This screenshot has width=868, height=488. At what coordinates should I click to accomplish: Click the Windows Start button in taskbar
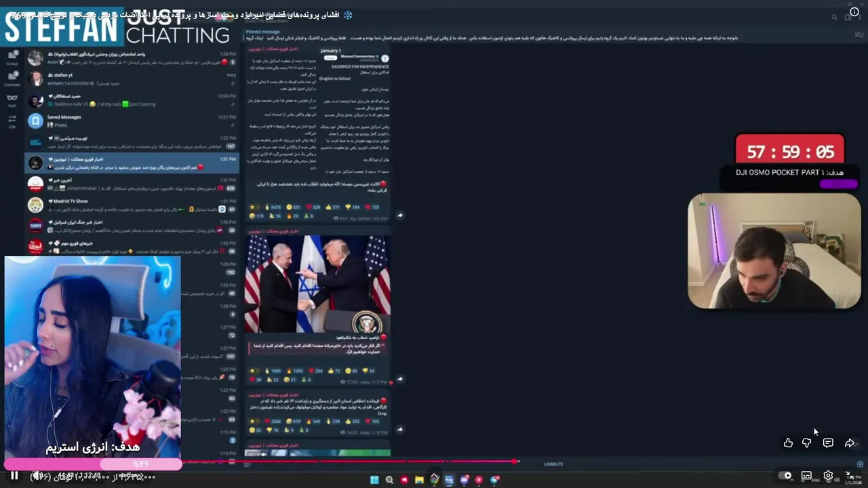(374, 480)
